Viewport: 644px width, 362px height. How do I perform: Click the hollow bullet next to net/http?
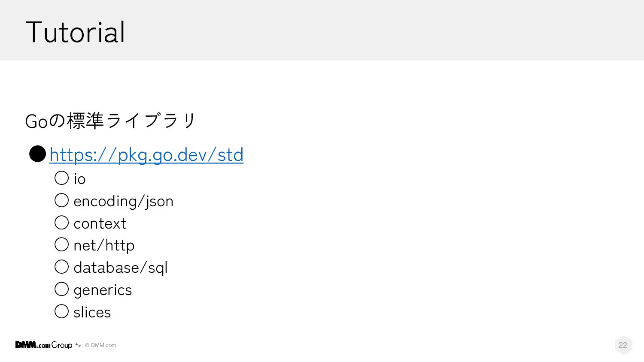coord(62,244)
